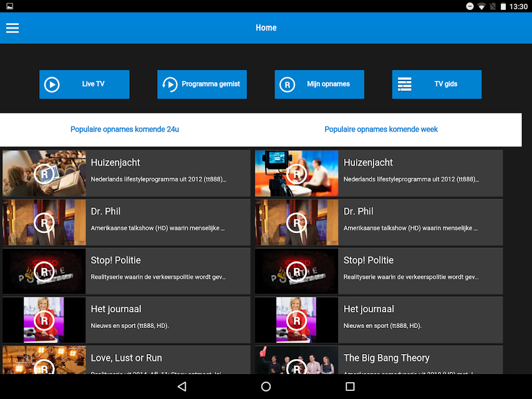Open the hamburger navigation menu
Viewport: 532px width, 399px height.
tap(12, 28)
